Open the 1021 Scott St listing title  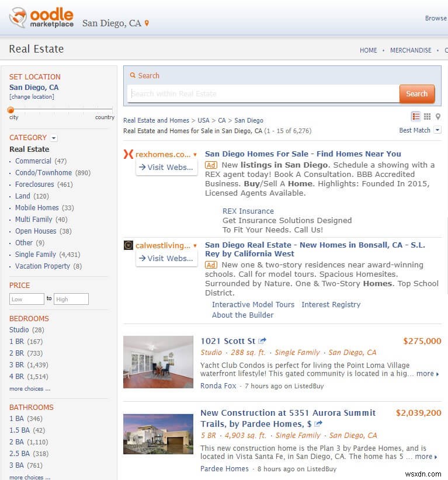[228, 341]
